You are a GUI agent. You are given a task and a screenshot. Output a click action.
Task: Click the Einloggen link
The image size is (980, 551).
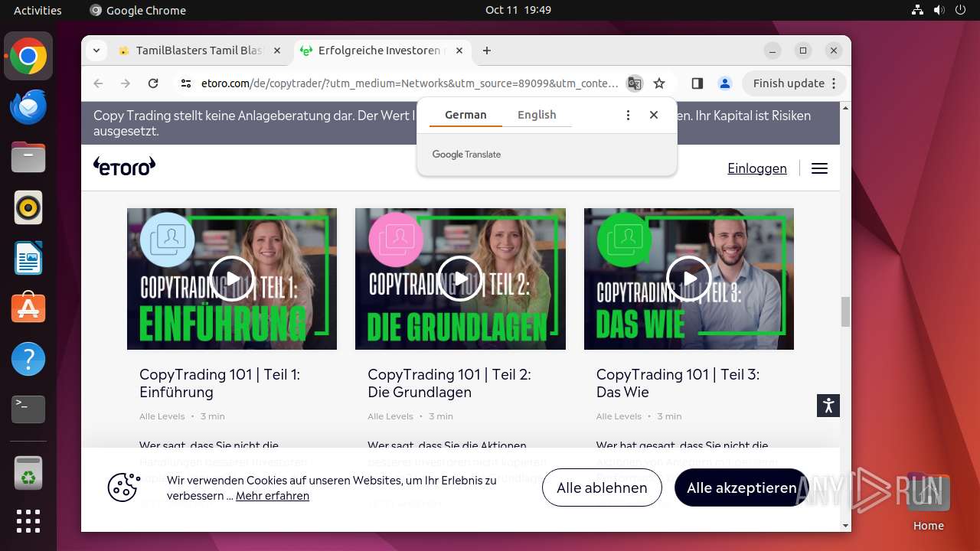coord(757,168)
